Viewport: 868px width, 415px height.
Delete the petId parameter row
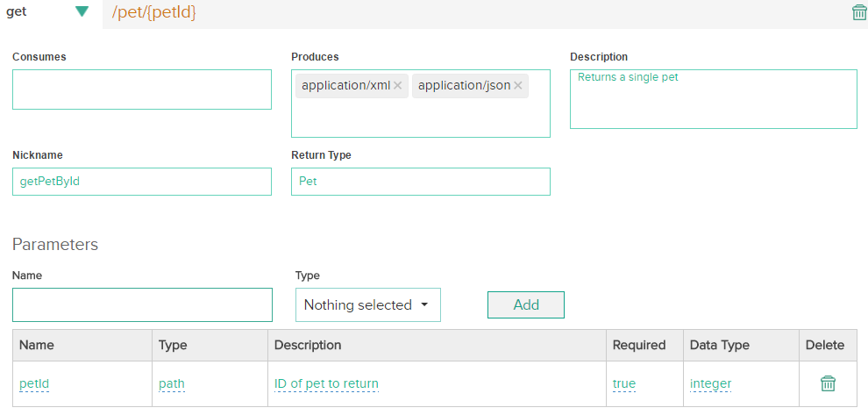pyautogui.click(x=827, y=383)
